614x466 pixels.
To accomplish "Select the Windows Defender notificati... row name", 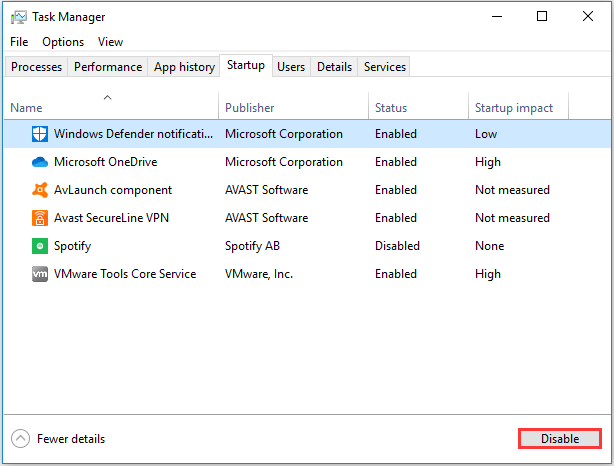I will coord(134,134).
